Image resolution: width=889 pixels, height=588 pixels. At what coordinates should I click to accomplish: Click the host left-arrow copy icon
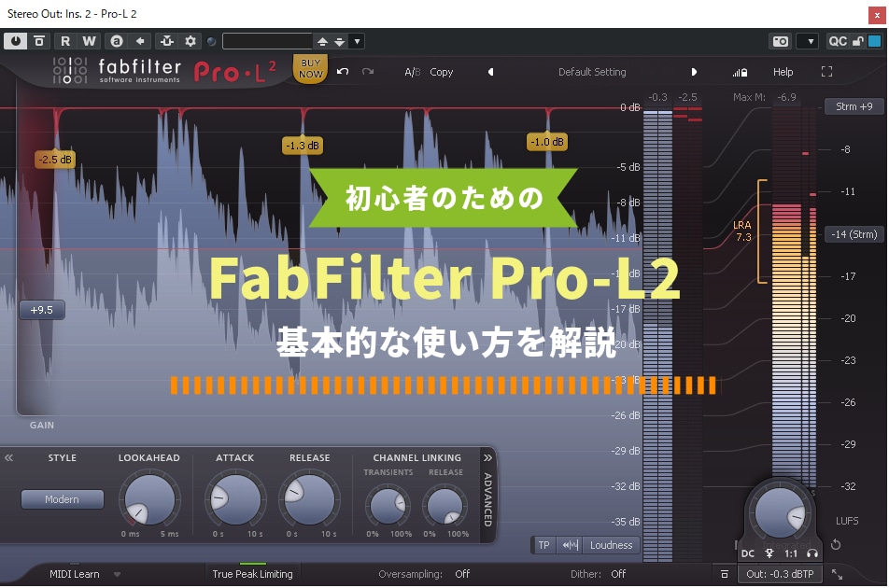(140, 41)
